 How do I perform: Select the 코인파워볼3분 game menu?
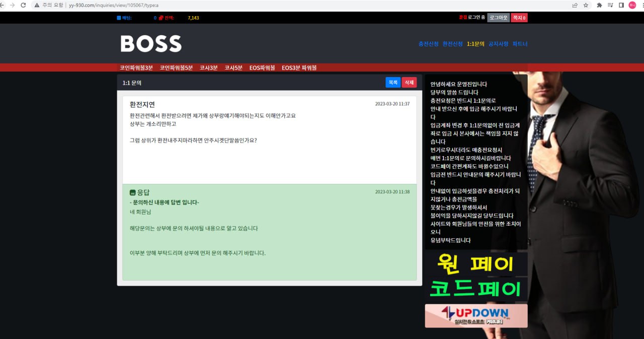click(136, 67)
